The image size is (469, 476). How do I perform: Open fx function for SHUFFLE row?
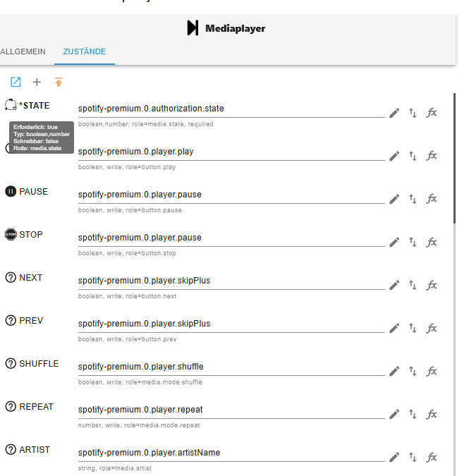pyautogui.click(x=432, y=371)
